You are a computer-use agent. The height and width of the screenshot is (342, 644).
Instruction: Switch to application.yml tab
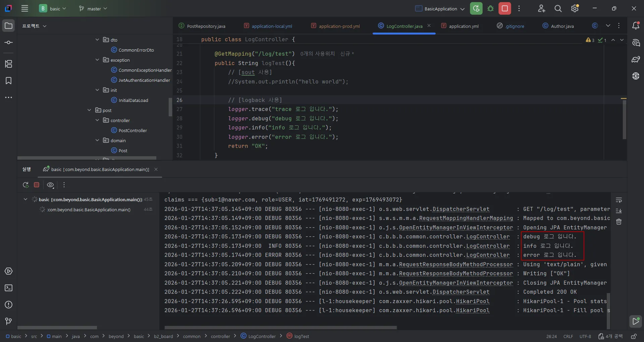(x=460, y=26)
